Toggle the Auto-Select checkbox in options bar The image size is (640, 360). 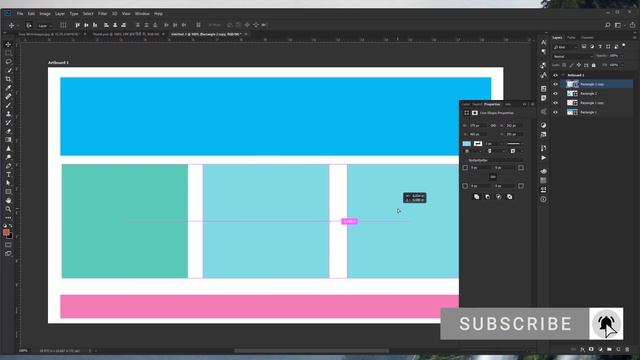tap(29, 25)
